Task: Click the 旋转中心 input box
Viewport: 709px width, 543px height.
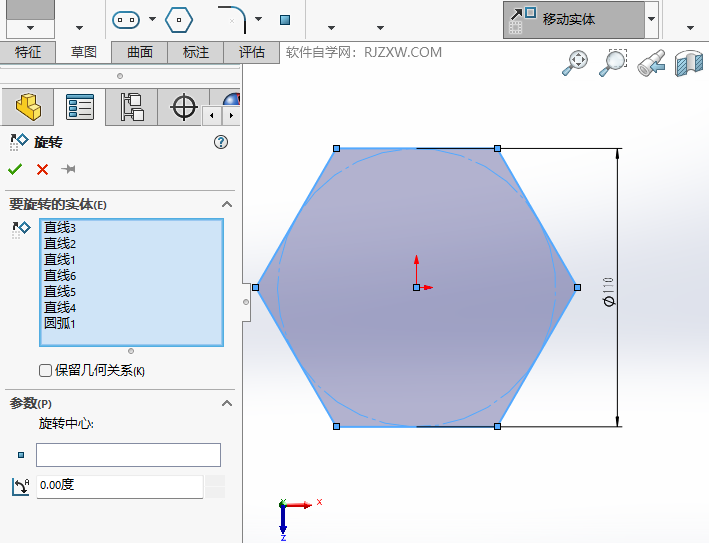Action: (x=128, y=455)
